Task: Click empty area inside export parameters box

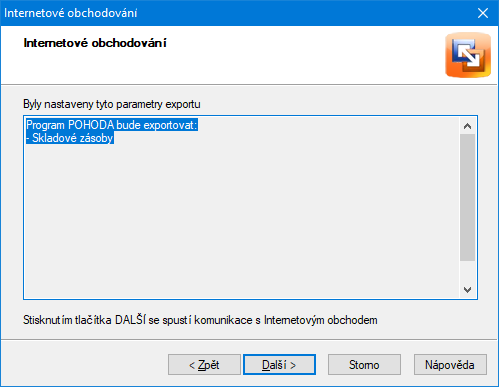Action: 240,220
